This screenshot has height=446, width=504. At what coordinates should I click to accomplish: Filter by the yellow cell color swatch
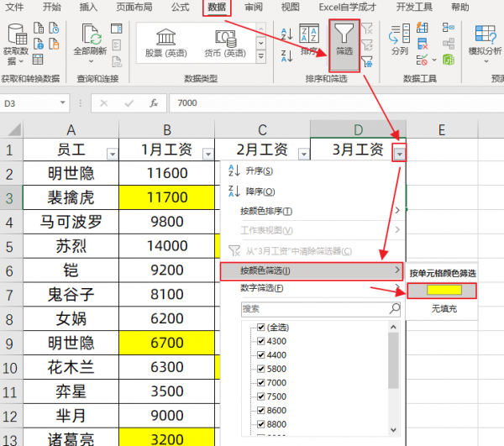click(443, 291)
